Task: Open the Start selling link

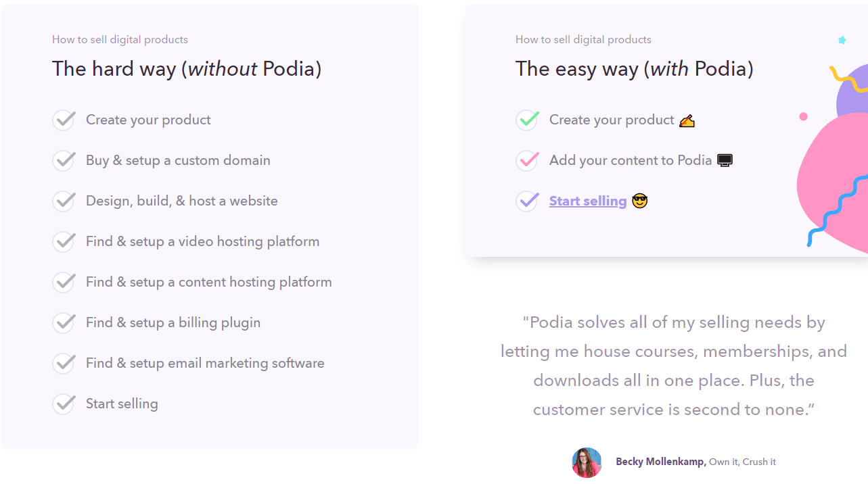Action: (x=587, y=201)
